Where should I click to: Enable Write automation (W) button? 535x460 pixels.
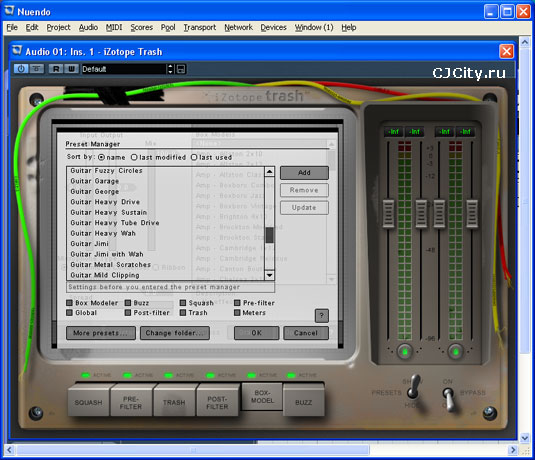71,69
